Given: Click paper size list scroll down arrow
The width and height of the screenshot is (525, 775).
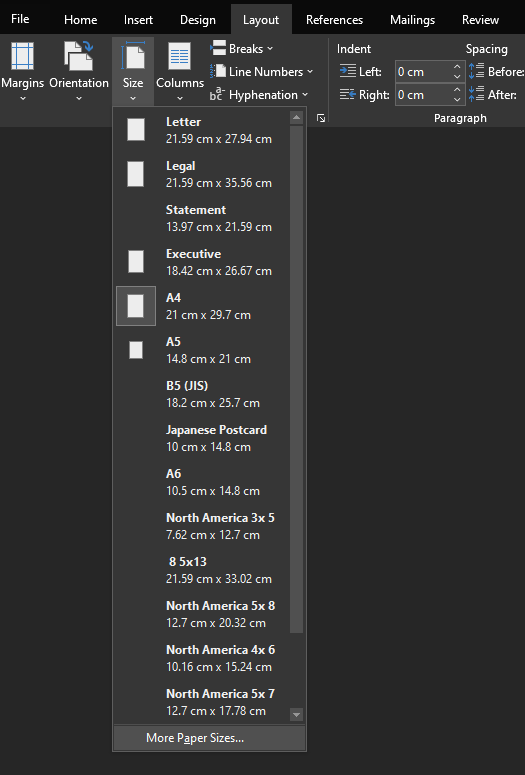Looking at the screenshot, I should tap(297, 715).
